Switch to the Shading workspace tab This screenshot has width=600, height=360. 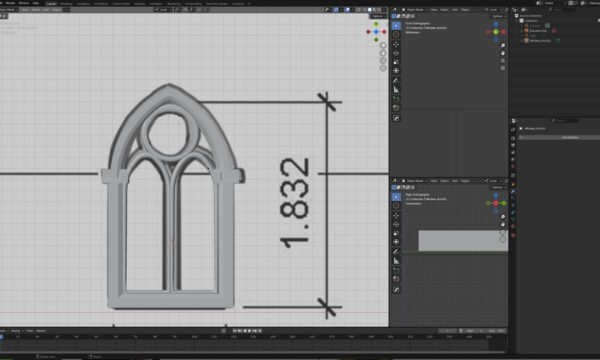pyautogui.click(x=139, y=4)
